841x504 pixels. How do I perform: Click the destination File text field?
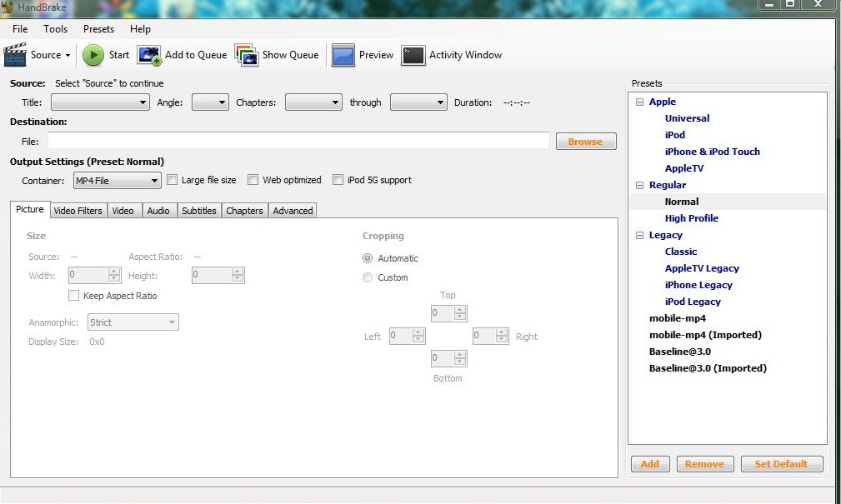point(298,141)
